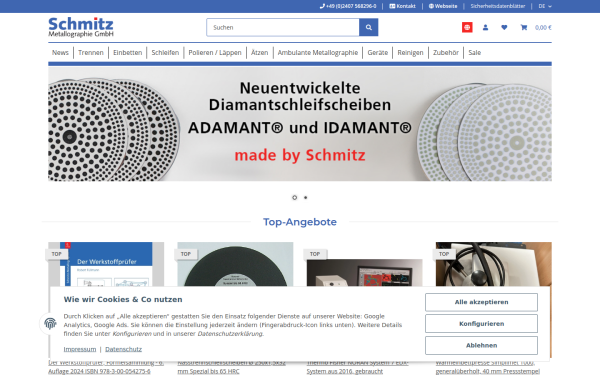Viewport: 600px width, 375px height.
Task: Click Ablehnen cookie button
Action: pos(481,345)
